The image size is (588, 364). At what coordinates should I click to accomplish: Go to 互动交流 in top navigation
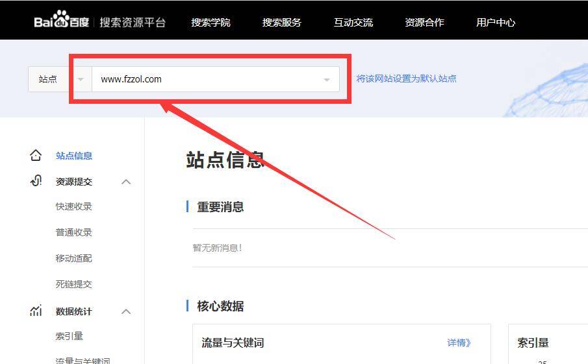tap(353, 22)
